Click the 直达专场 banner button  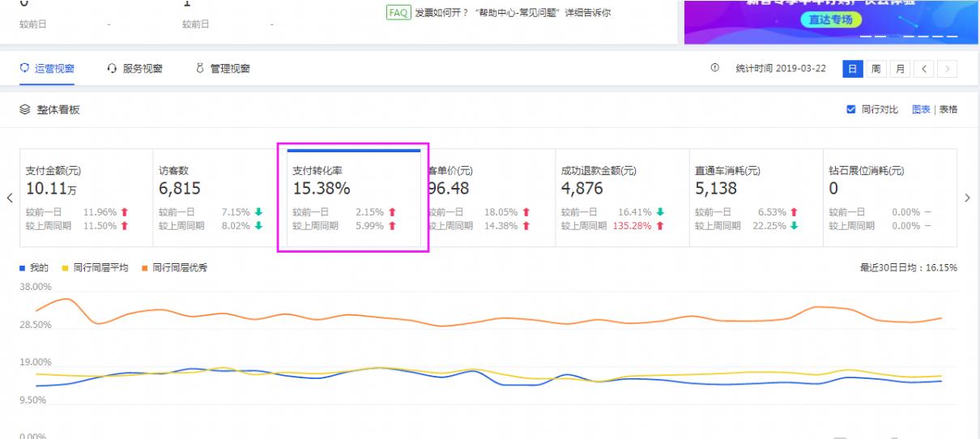pos(830,20)
